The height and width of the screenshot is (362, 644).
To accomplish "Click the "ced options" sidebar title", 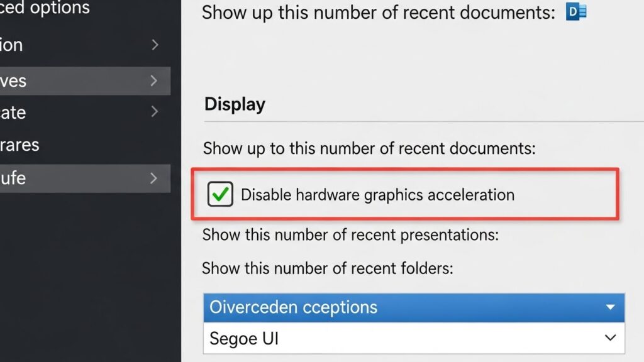I will 45,8.
